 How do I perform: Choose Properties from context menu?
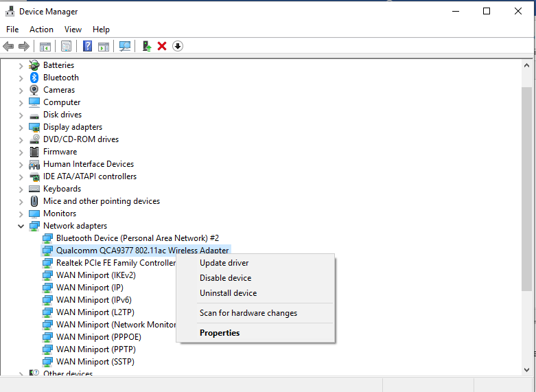point(256,333)
